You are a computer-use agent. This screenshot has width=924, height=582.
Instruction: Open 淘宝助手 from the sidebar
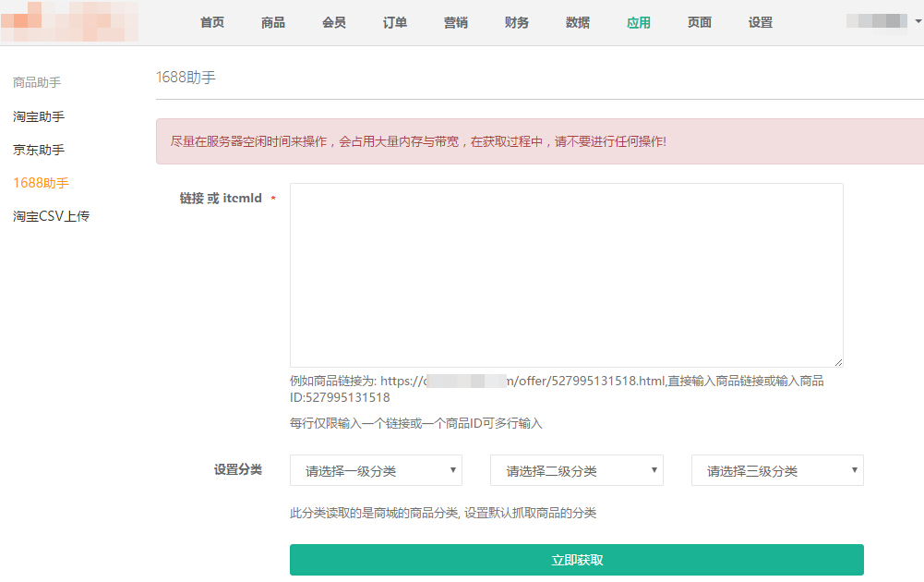(x=39, y=116)
